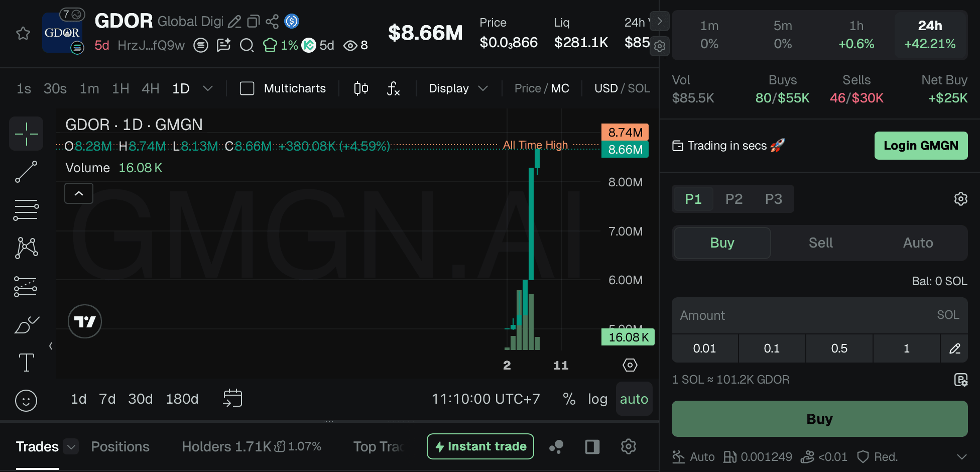
Task: Edit the quick amount presets
Action: [x=954, y=348]
